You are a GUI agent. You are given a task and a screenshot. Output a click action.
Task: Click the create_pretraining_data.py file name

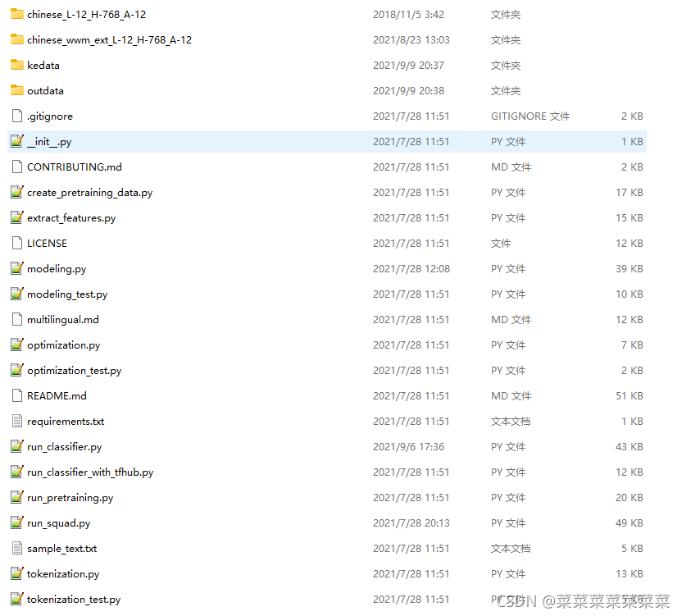point(89,193)
